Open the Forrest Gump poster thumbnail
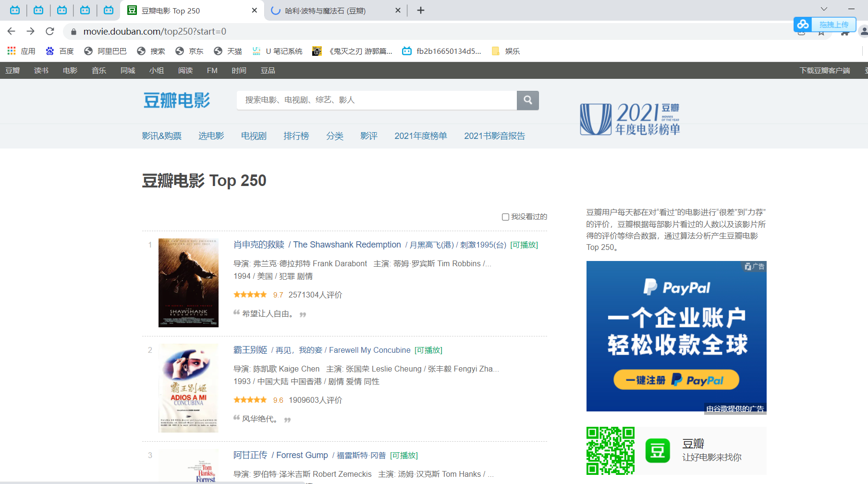The height and width of the screenshot is (484, 868). tap(188, 466)
